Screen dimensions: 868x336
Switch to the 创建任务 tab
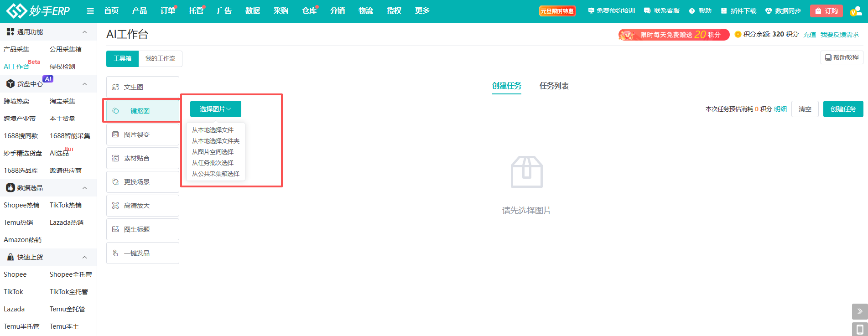(507, 86)
